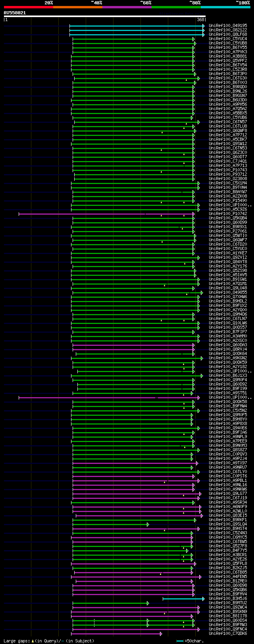Open the UniRef100_B6TV55 hit label
Viewport: 254px width, 644px height.
pyautogui.click(x=228, y=48)
